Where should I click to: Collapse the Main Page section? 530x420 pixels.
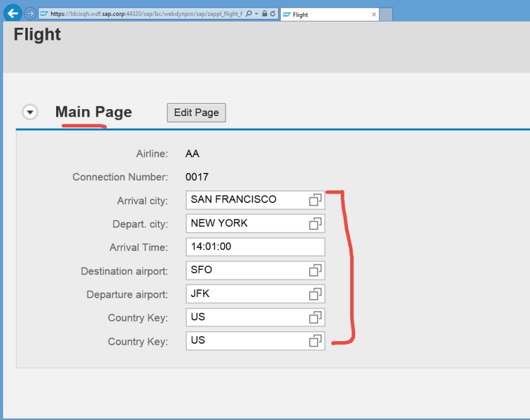(30, 112)
